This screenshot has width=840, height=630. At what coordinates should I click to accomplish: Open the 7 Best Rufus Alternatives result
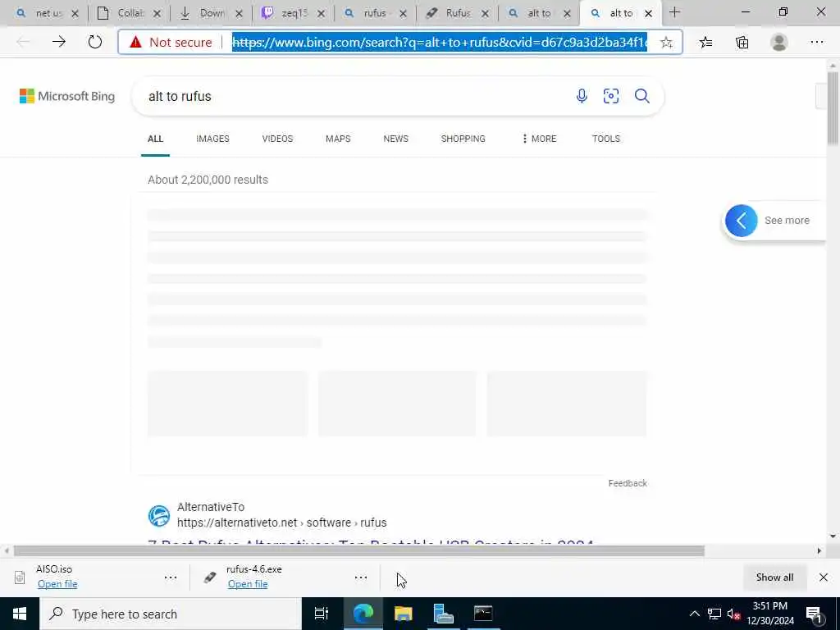point(370,541)
